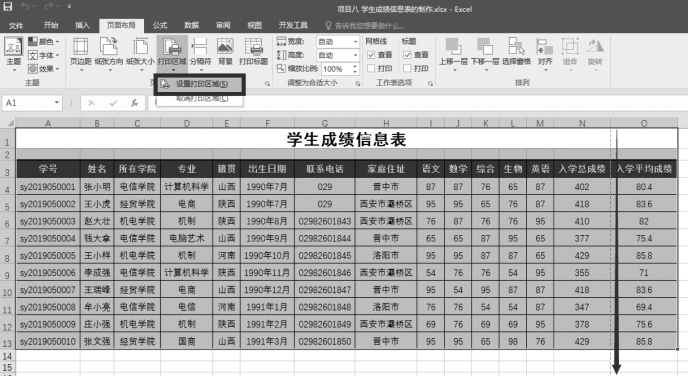Toggle the 网格线 查看 checkbox
Screen dimensions: 688x376
tap(371, 55)
